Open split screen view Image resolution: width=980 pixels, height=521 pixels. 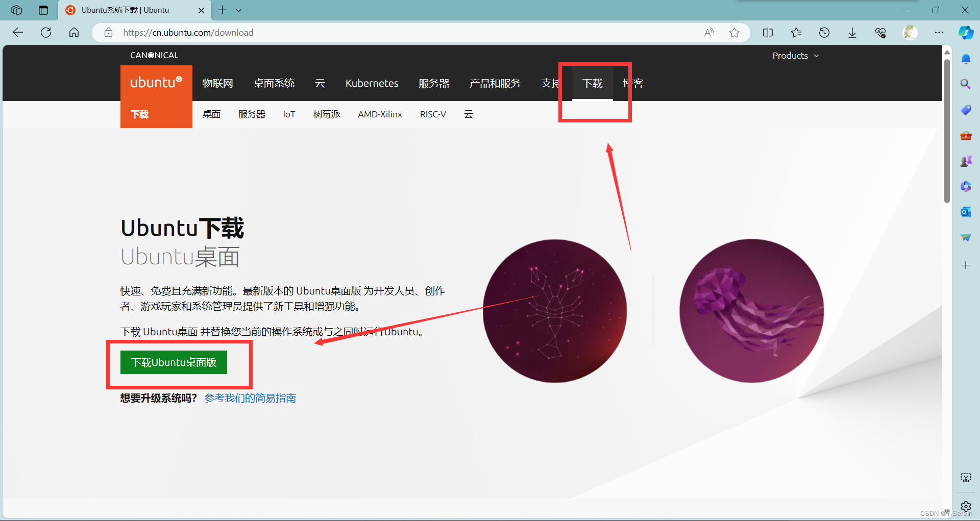pyautogui.click(x=768, y=33)
